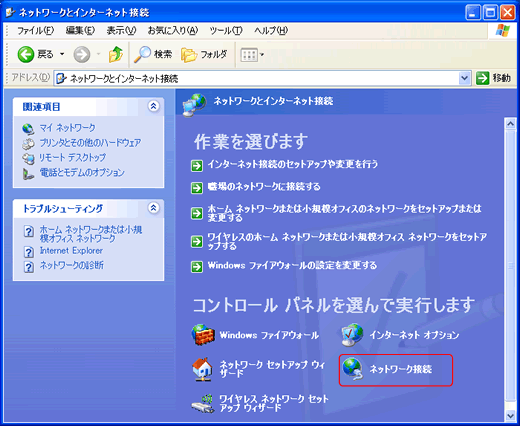Click the Remote Desktop icon
Viewport: 520px width, 426px height.
(x=28, y=159)
